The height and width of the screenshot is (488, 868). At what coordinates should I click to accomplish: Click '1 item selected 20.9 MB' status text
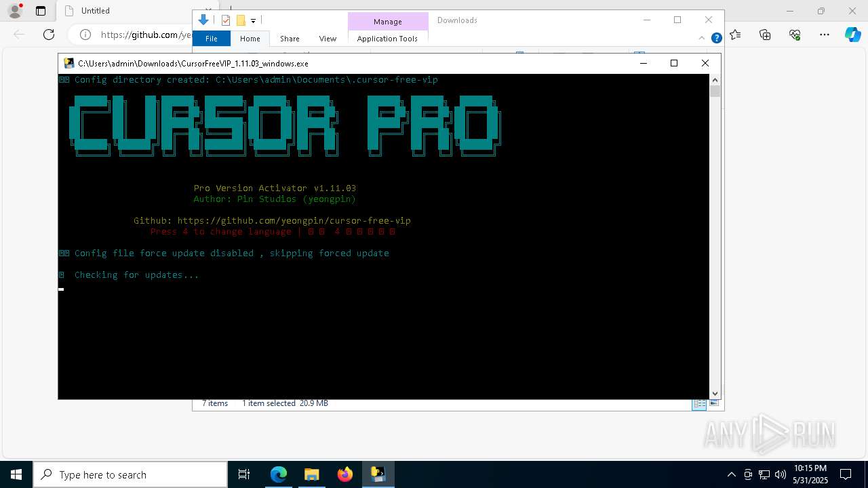tap(285, 403)
